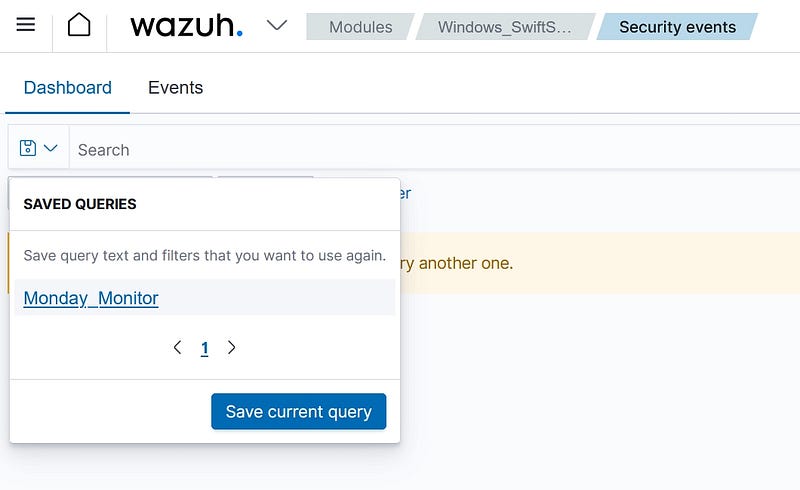The image size is (800, 490).
Task: Click the SAVED QUERIES popover title
Action: click(80, 204)
